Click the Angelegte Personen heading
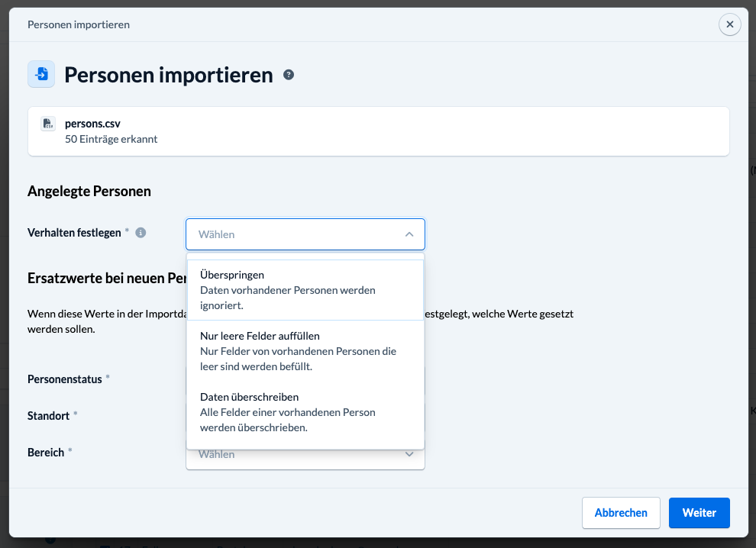 (x=89, y=192)
